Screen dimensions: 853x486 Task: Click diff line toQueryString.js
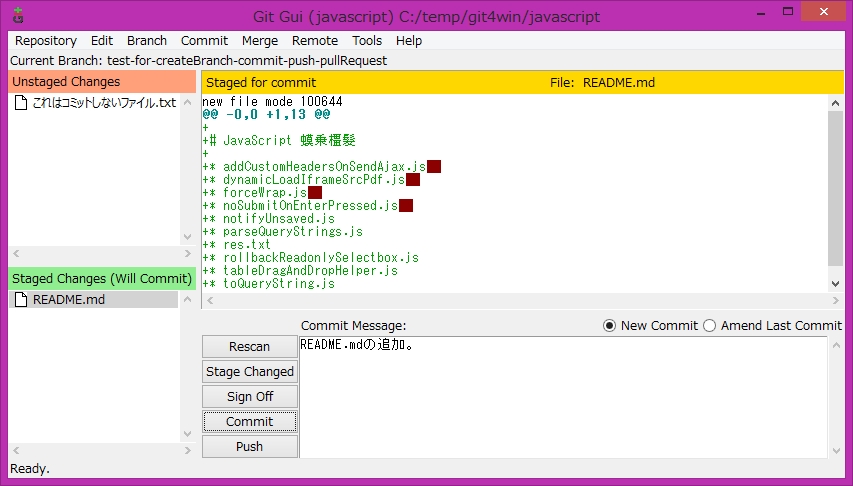pos(268,284)
